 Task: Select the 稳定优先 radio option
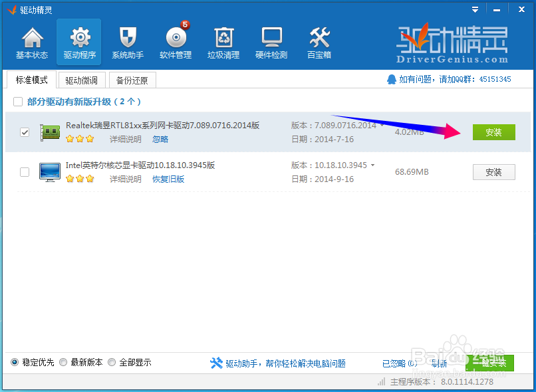[15, 362]
